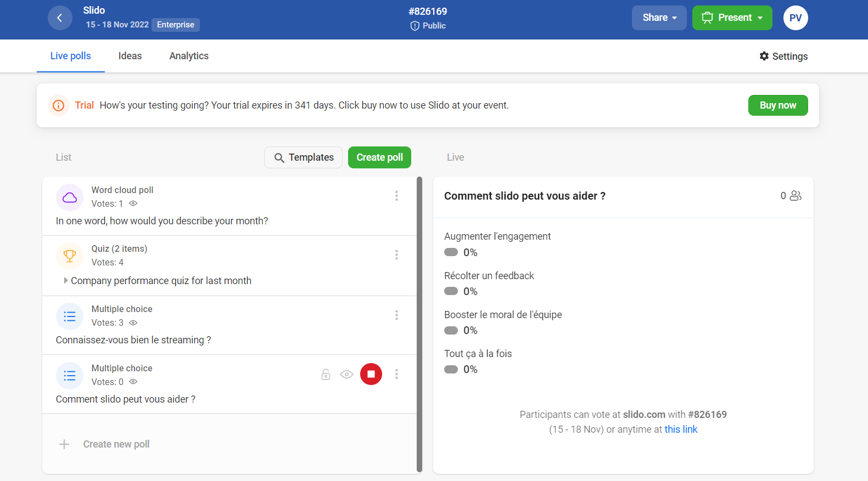Click the lock icon on last poll

[x=326, y=375]
